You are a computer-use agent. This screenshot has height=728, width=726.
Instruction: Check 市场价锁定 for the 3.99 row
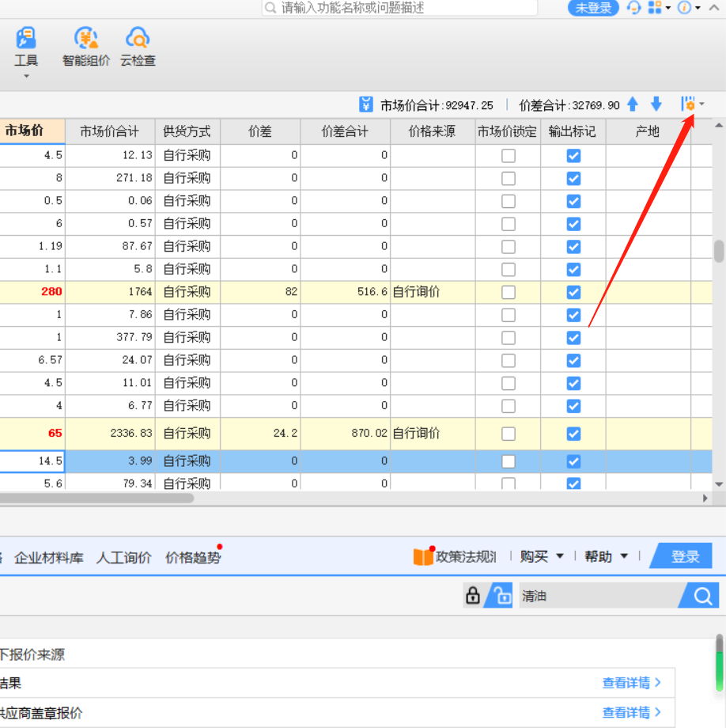[x=509, y=461]
